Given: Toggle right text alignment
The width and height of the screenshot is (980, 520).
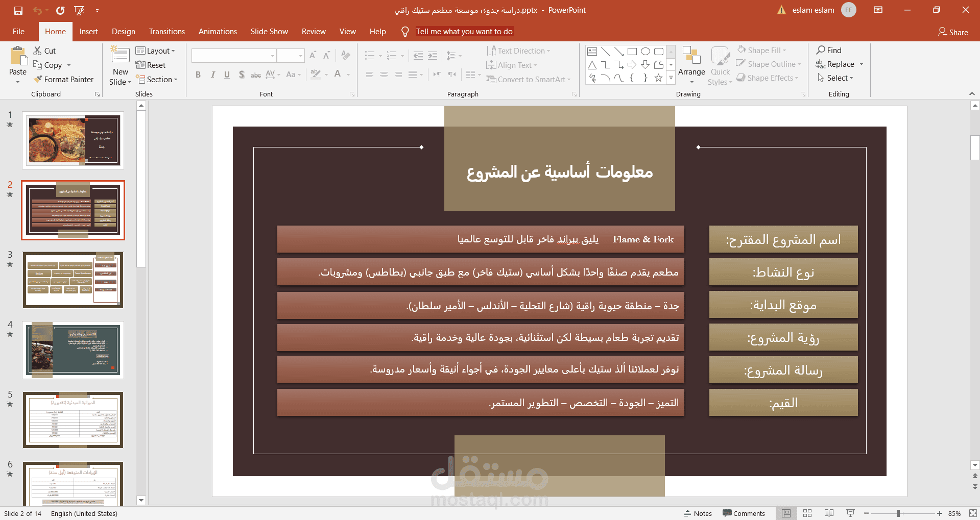Looking at the screenshot, I should 398,75.
